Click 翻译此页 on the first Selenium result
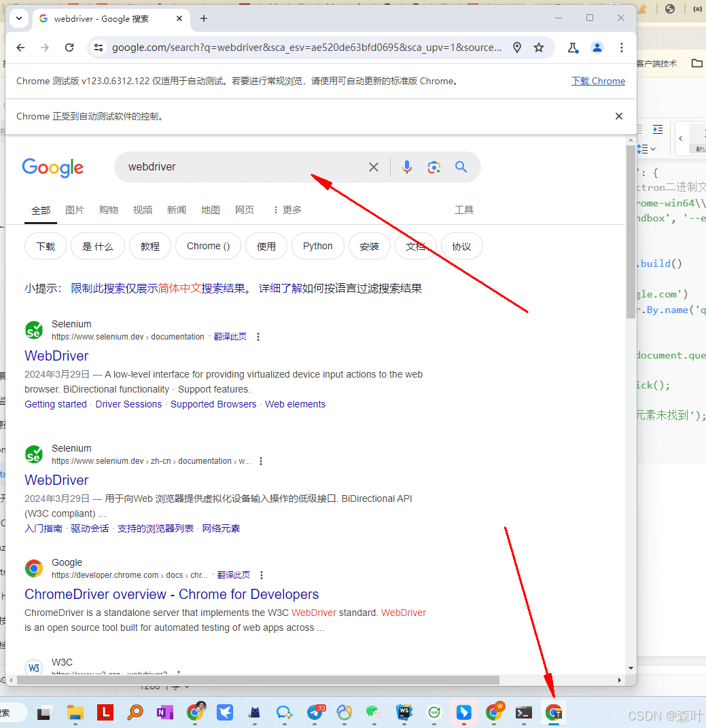This screenshot has width=706, height=728. [x=230, y=337]
